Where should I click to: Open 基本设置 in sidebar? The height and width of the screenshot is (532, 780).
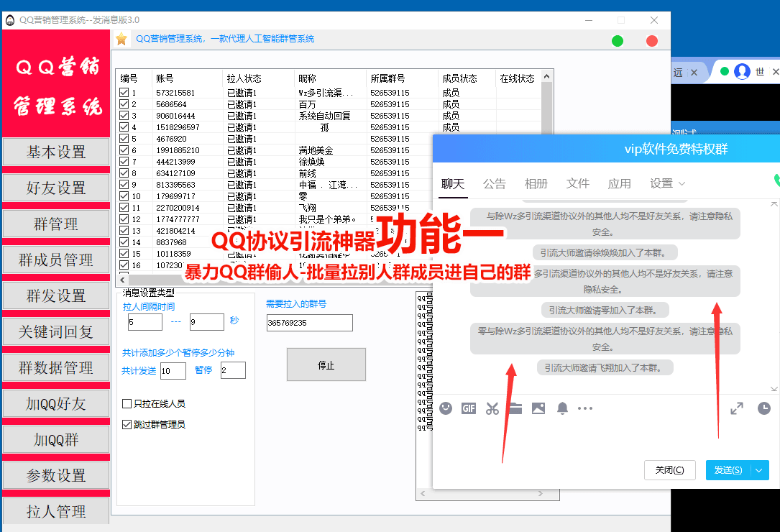[x=56, y=152]
